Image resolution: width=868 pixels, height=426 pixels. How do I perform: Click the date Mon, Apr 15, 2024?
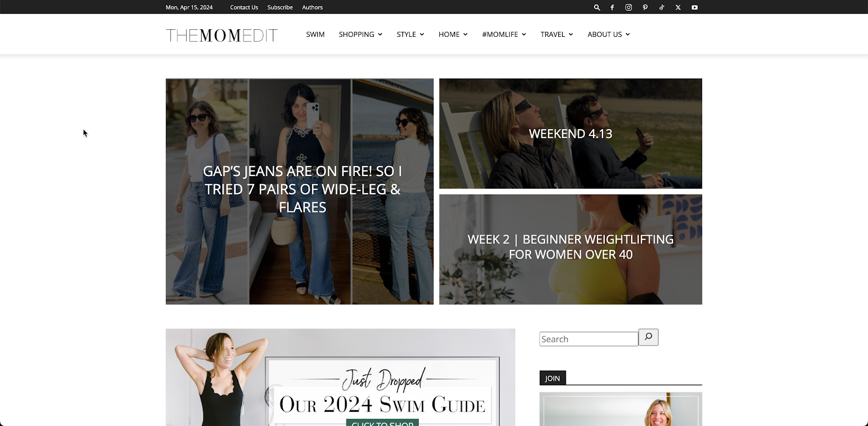pyautogui.click(x=189, y=8)
